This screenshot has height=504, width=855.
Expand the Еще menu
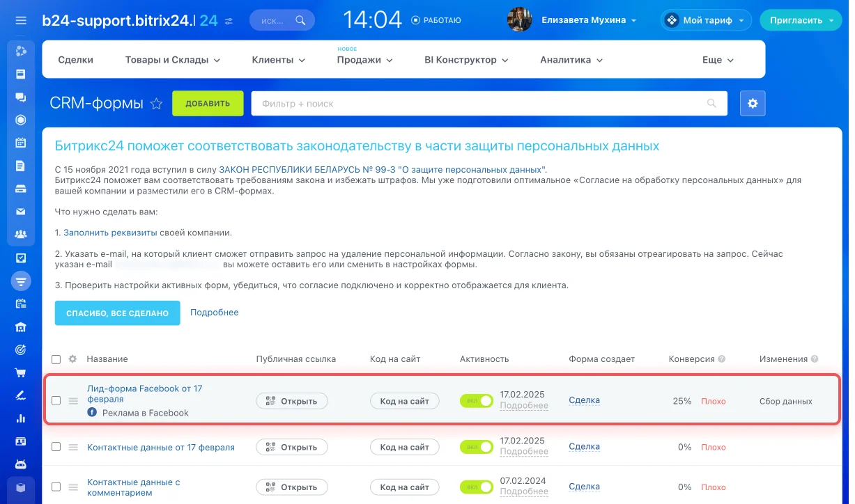pos(718,60)
